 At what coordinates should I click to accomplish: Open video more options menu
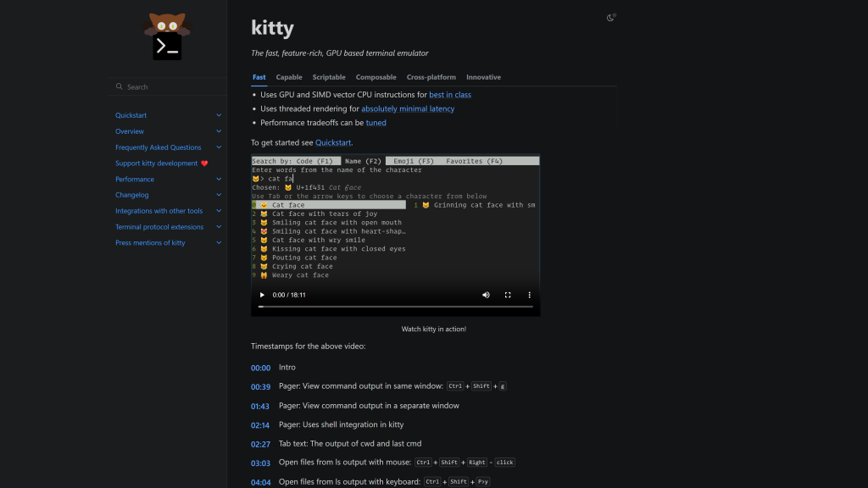point(529,295)
